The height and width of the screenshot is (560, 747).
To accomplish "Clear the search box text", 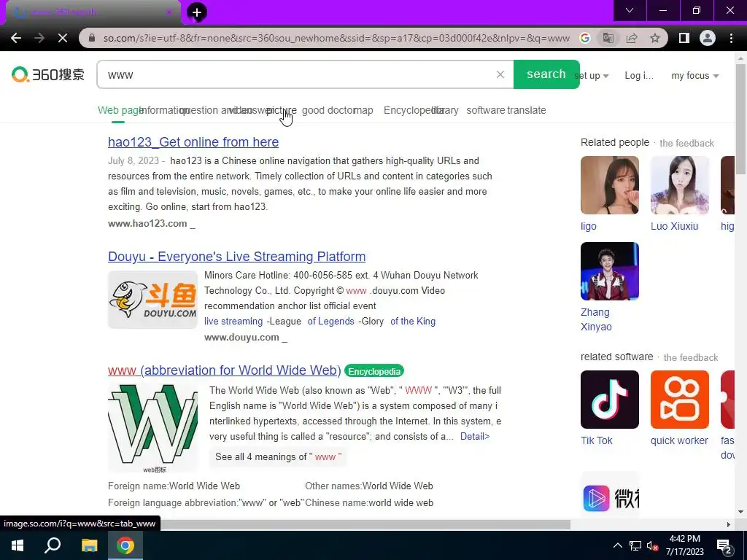I will tap(500, 74).
